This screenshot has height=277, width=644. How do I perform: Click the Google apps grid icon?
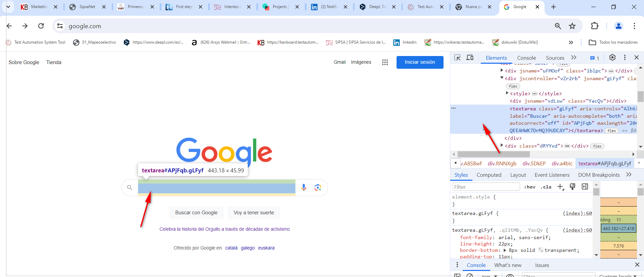(385, 62)
